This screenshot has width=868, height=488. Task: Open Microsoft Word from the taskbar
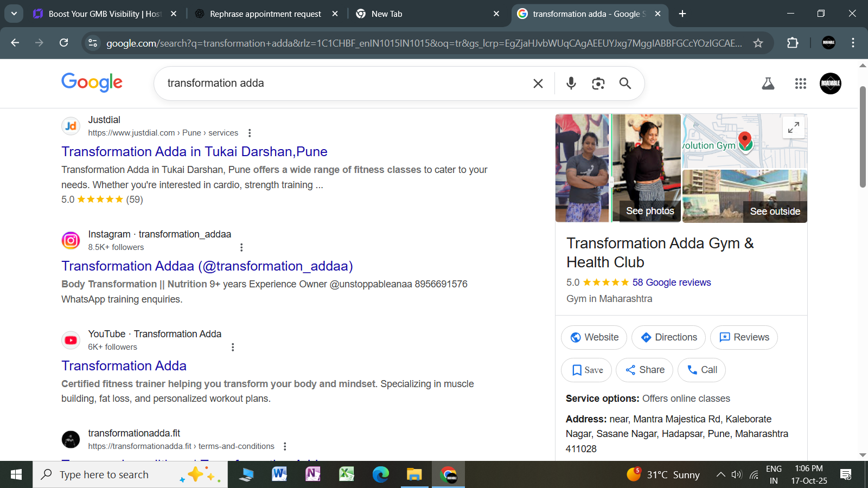(279, 474)
